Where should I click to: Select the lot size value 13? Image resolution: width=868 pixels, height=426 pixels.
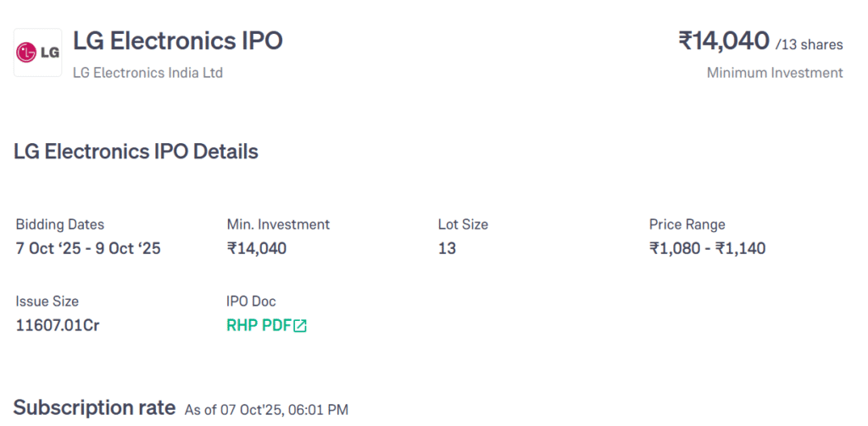tap(447, 249)
